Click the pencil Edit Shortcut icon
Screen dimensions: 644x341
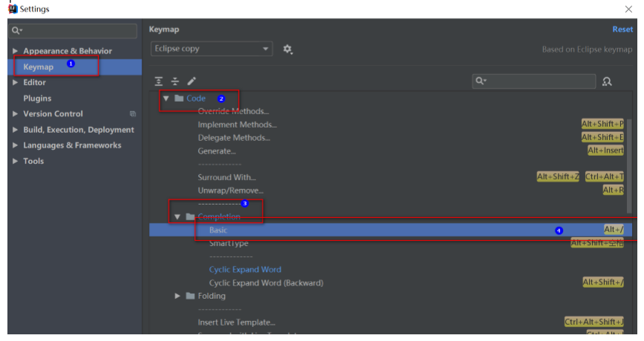191,82
